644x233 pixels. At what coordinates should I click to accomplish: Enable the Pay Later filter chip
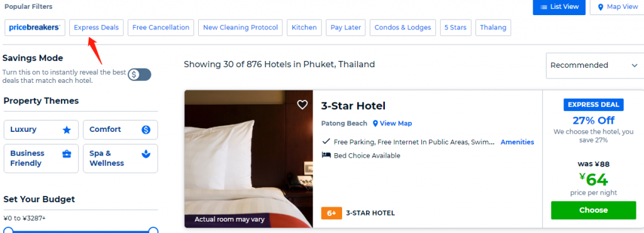(x=346, y=28)
